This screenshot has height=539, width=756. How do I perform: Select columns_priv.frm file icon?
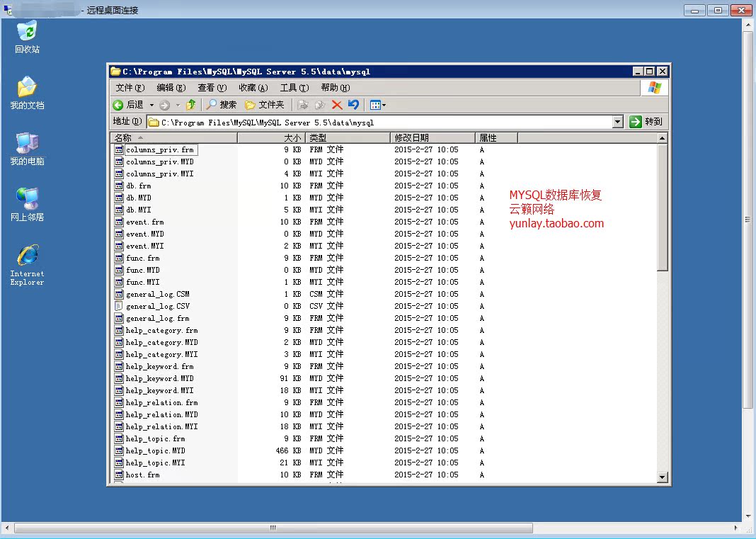pos(119,149)
